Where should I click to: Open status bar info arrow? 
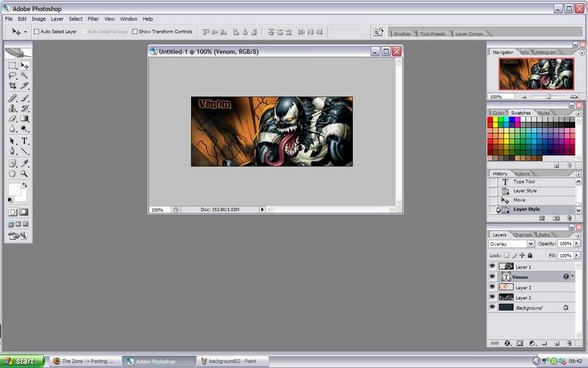pos(262,210)
